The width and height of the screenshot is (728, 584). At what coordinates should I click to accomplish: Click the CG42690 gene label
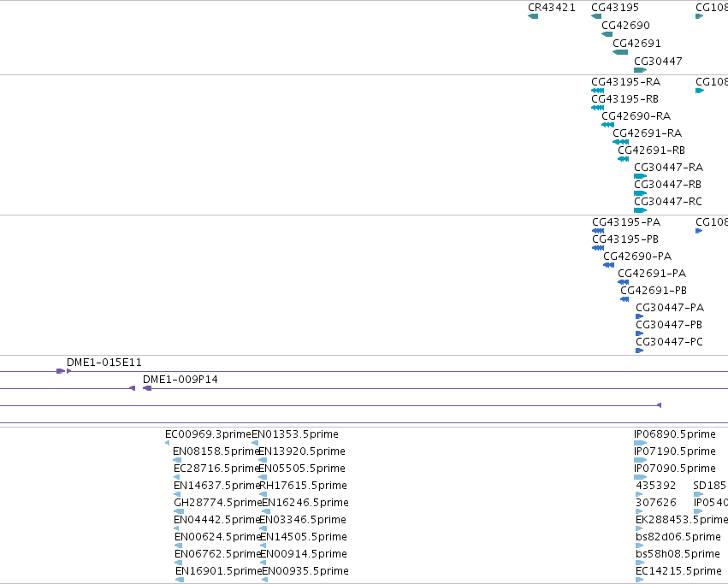pyautogui.click(x=625, y=26)
